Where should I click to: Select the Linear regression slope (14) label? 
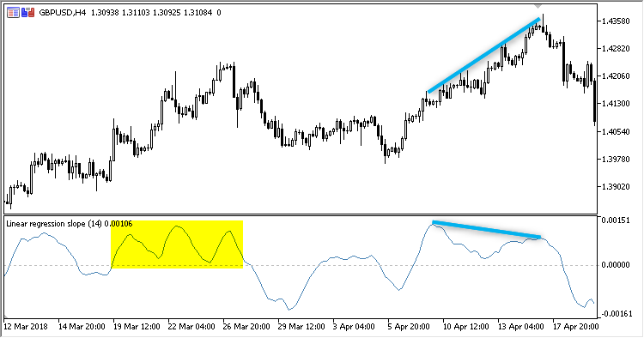pyautogui.click(x=54, y=224)
